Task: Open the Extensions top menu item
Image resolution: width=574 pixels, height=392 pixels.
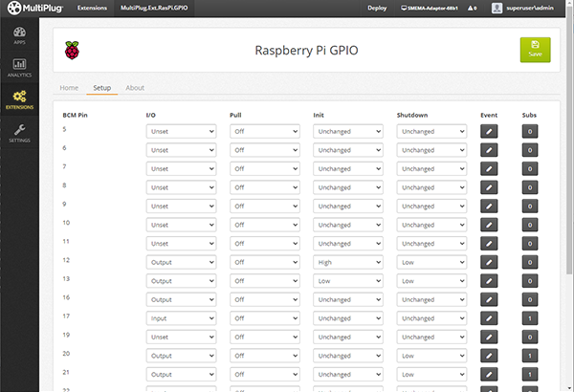Action: (x=92, y=8)
